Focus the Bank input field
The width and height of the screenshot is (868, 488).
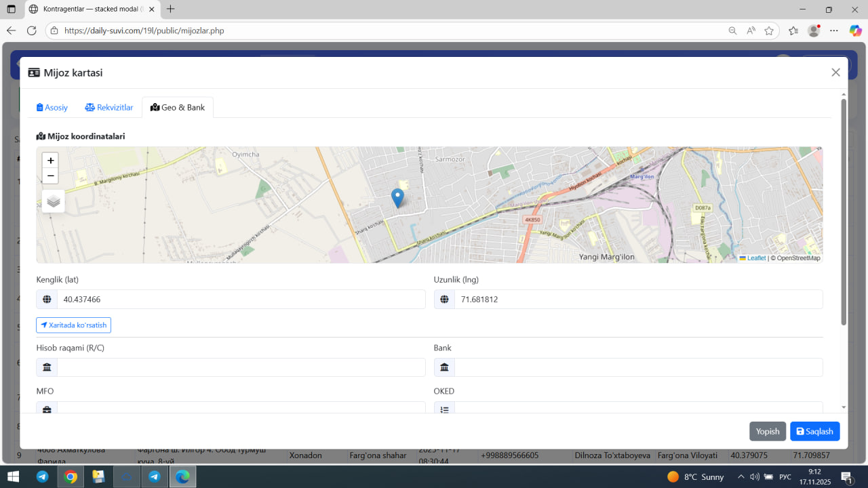(x=637, y=367)
